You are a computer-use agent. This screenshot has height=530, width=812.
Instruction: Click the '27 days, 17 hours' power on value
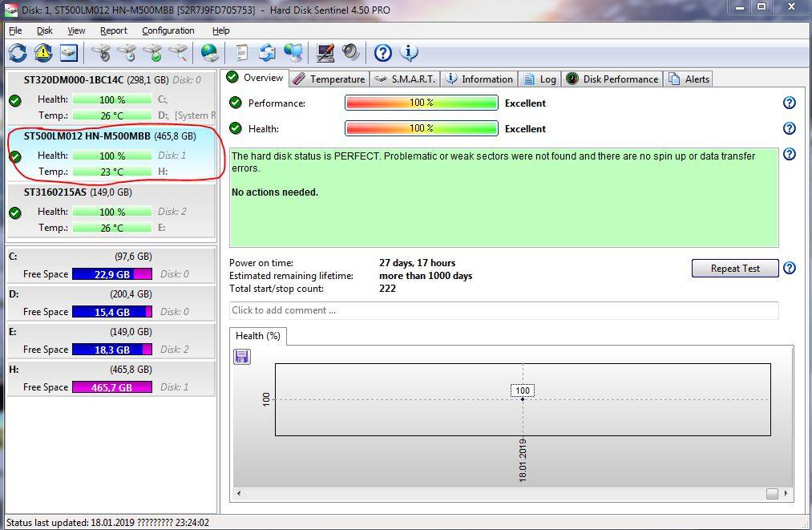click(x=417, y=263)
